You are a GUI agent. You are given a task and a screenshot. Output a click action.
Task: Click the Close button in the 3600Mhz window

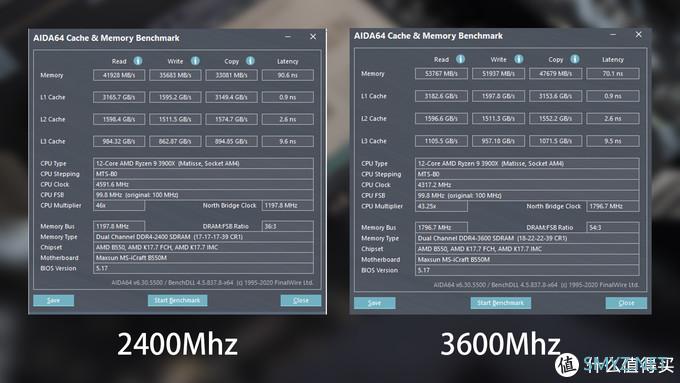click(626, 303)
